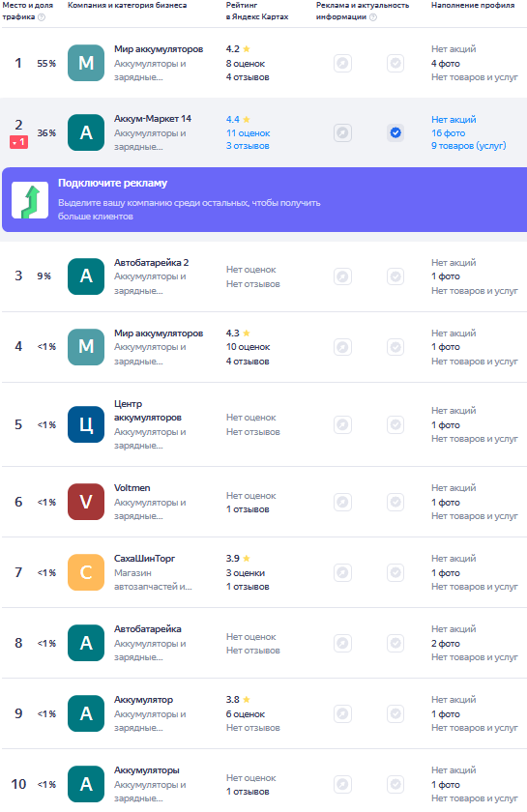Click the red '-1' rank change badge
527x812 pixels.
[18, 141]
